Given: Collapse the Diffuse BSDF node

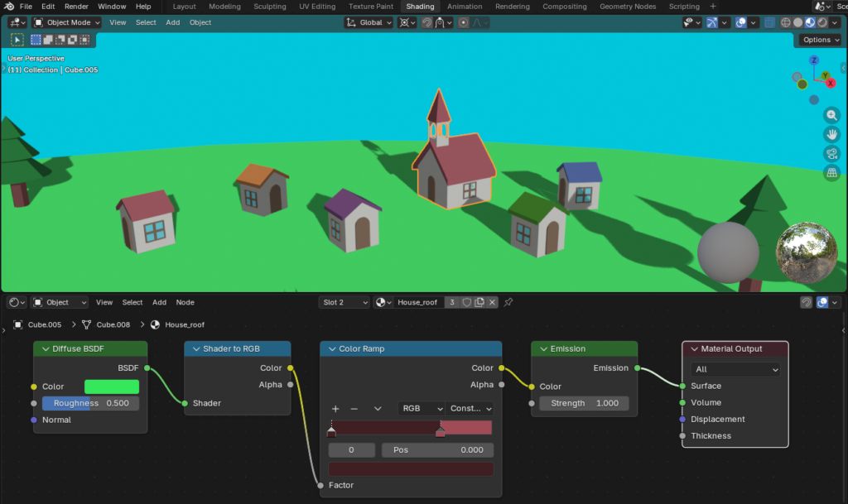Looking at the screenshot, I should tap(44, 349).
